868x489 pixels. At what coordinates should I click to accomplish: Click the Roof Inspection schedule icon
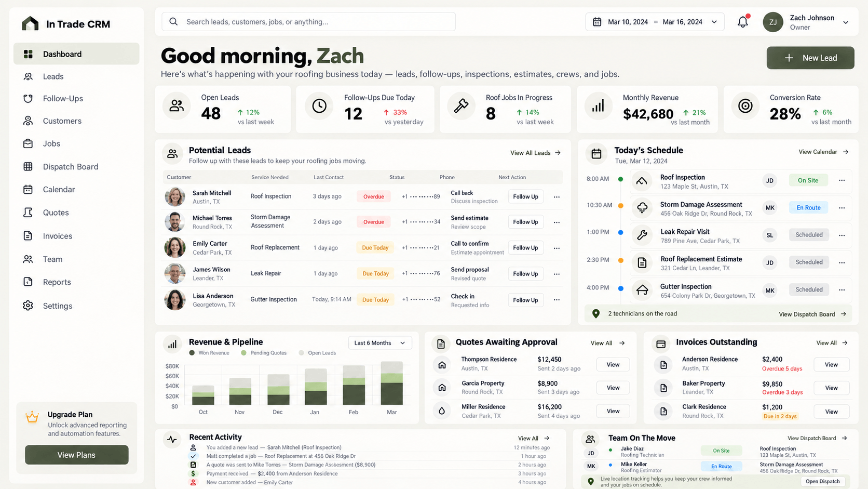pos(642,181)
